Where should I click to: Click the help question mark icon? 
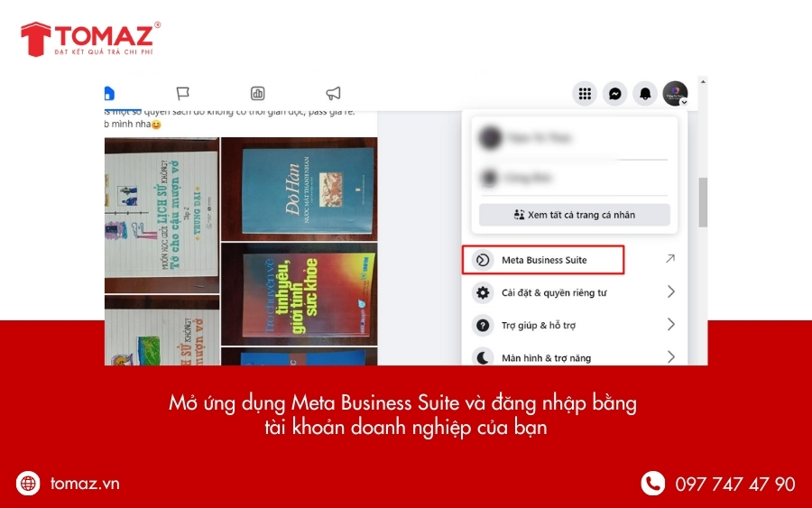(x=483, y=325)
